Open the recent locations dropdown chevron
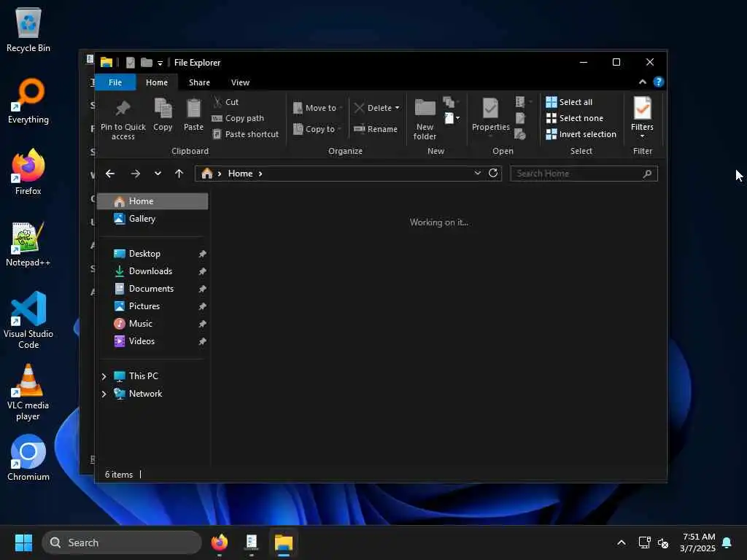 (158, 174)
